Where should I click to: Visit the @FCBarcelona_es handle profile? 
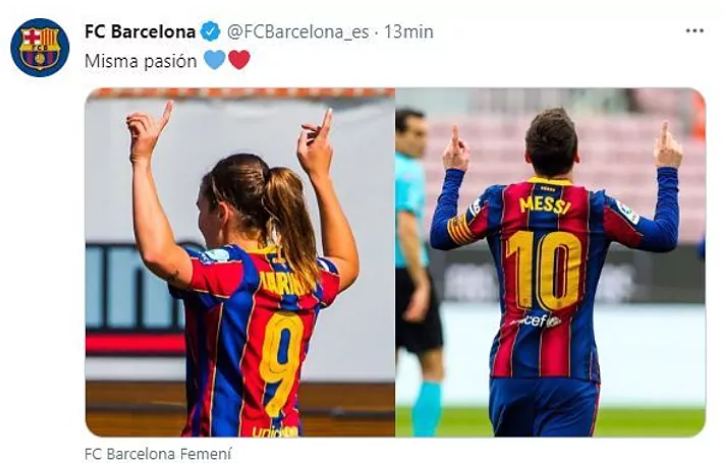coord(298,32)
